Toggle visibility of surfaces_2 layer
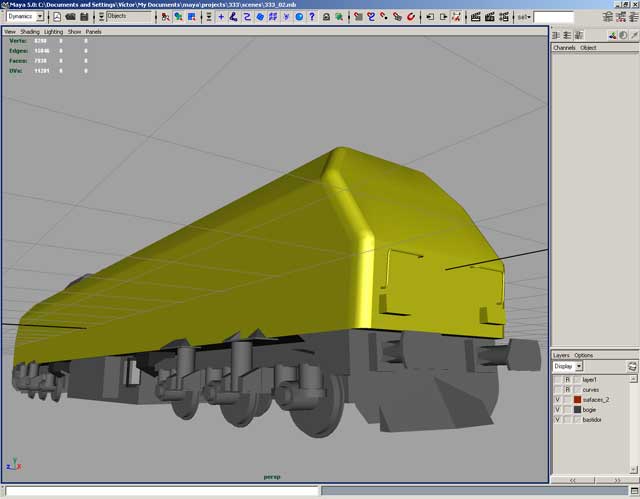 [558, 399]
